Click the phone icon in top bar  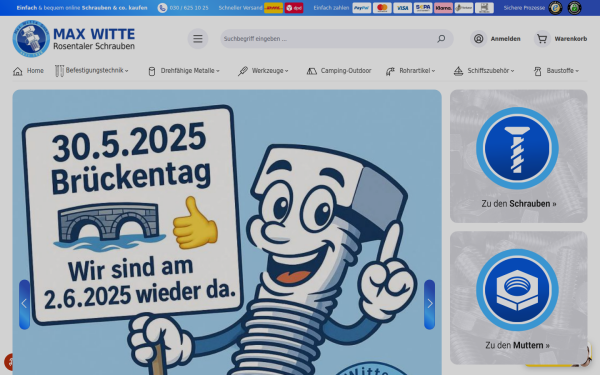coord(162,8)
